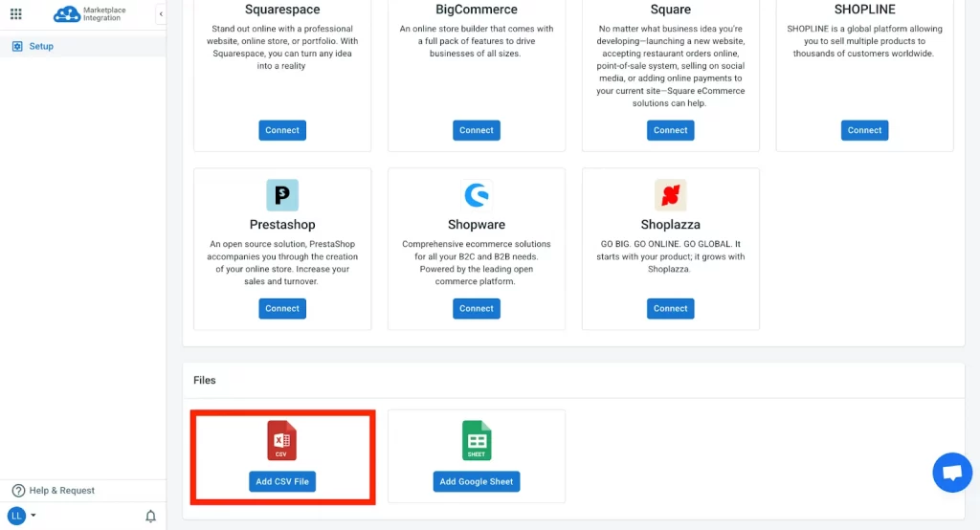Connect the Prestashop store
980x530 pixels.
pyautogui.click(x=282, y=308)
